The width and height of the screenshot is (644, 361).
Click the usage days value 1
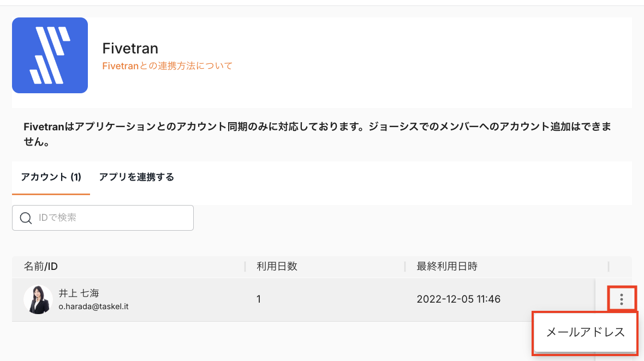tap(260, 299)
